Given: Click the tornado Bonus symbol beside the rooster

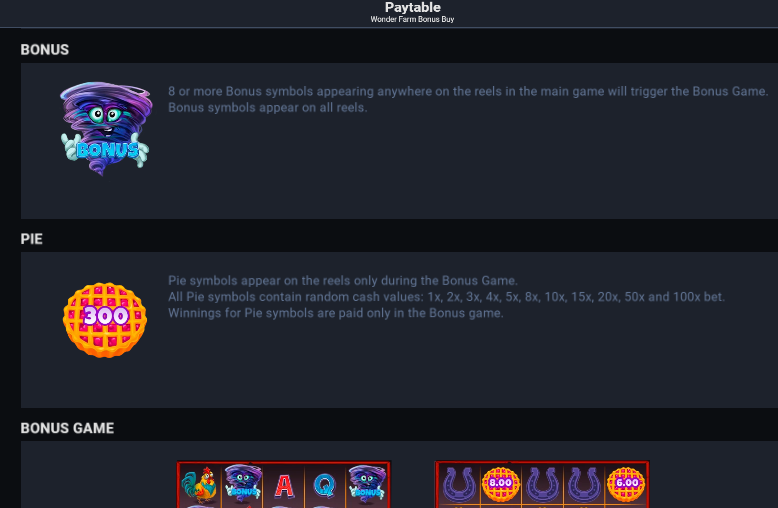Looking at the screenshot, I should (243, 482).
